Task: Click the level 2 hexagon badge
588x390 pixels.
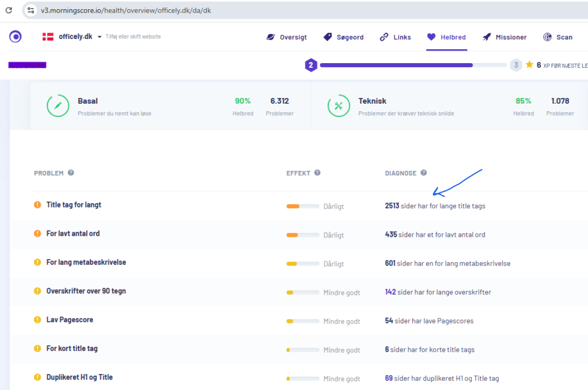Action: click(x=311, y=65)
